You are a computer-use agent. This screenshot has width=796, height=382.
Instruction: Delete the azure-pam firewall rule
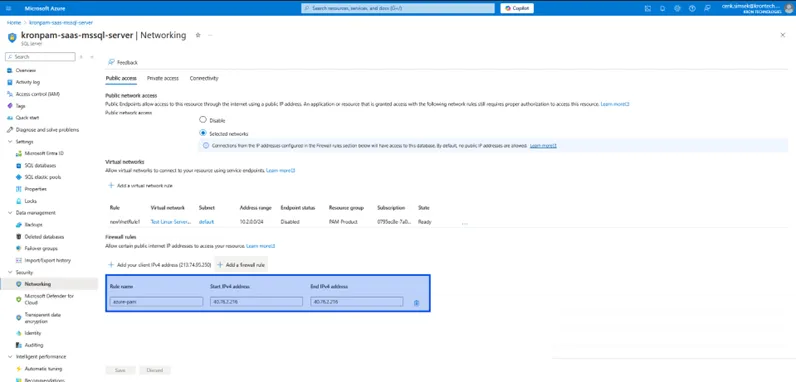pos(416,303)
